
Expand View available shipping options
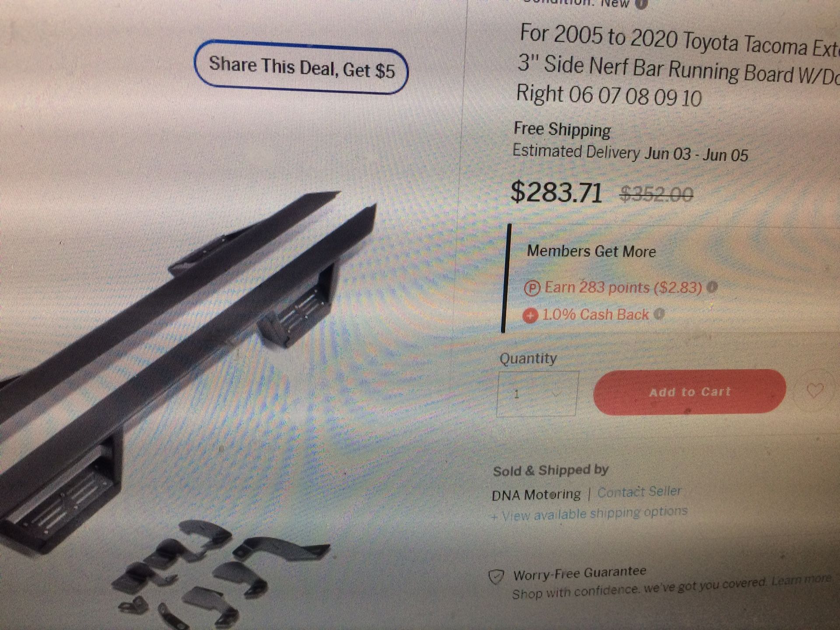589,514
